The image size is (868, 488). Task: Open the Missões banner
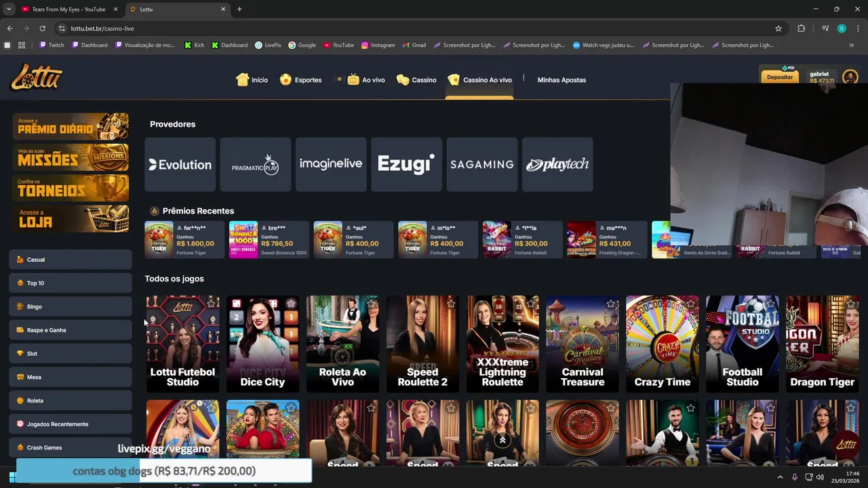click(71, 157)
